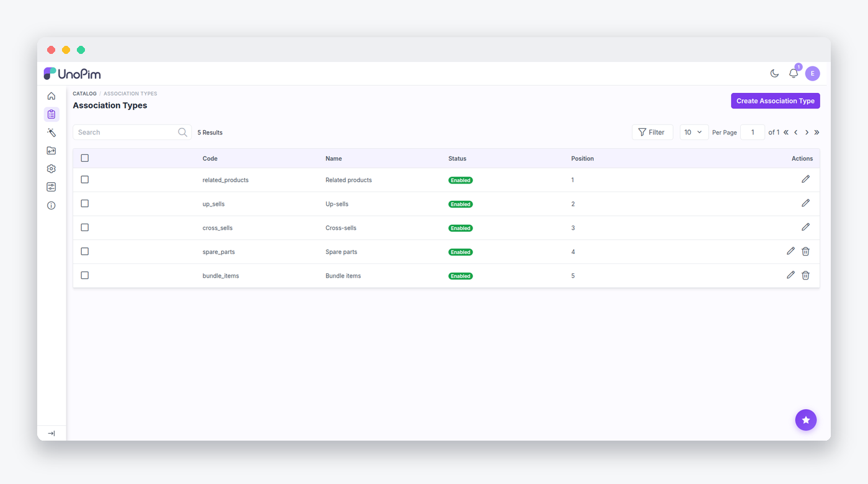The image size is (868, 484).
Task: Tick the spare_parts row checkbox
Action: point(85,251)
